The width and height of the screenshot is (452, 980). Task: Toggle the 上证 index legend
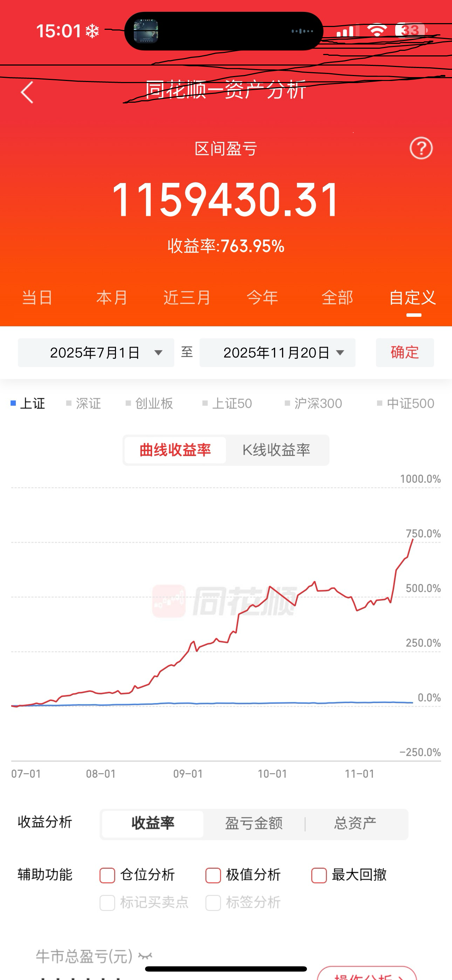28,403
